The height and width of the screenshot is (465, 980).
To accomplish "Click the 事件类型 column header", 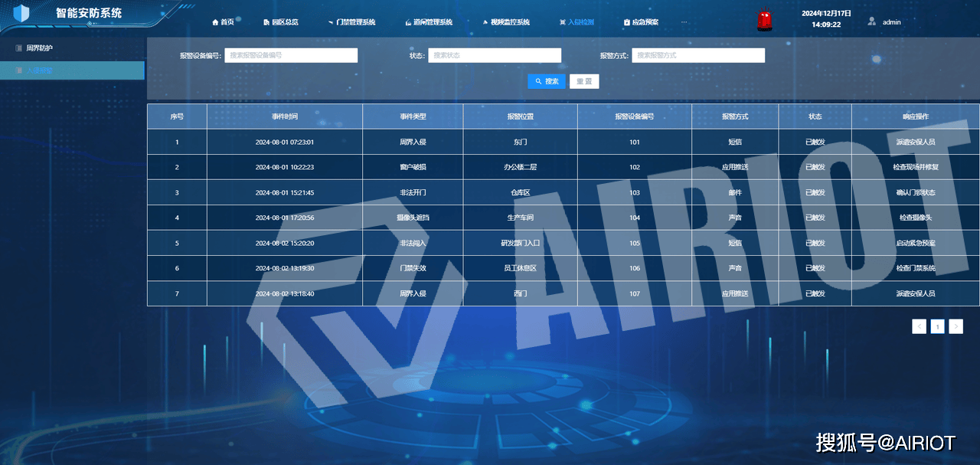I will point(413,116).
